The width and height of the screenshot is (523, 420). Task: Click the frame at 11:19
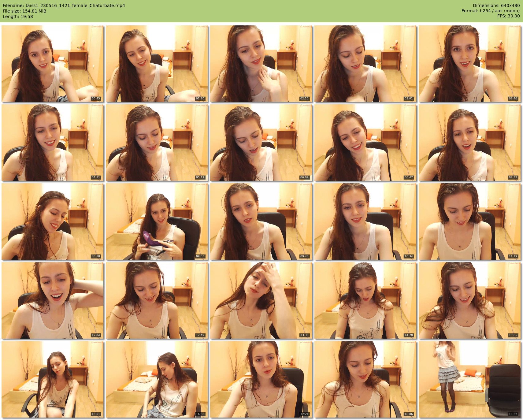[x=469, y=221]
